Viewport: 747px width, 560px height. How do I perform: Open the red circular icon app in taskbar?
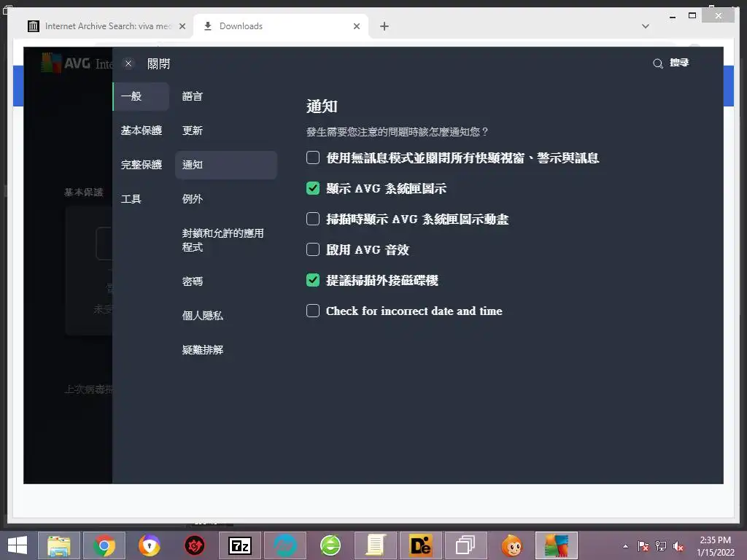(194, 545)
